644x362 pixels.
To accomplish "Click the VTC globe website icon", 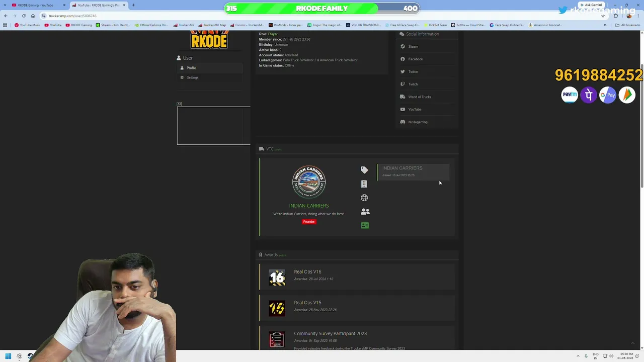I will pyautogui.click(x=364, y=198).
